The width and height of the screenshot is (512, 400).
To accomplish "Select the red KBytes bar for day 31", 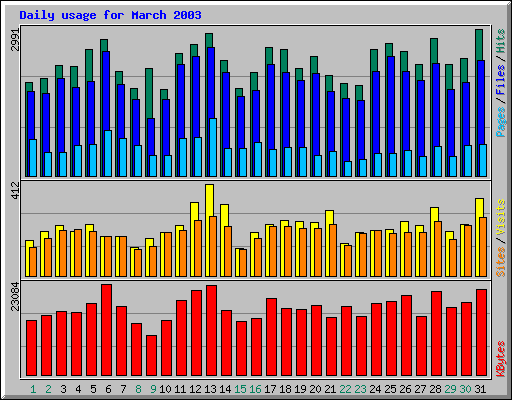I will (482, 332).
